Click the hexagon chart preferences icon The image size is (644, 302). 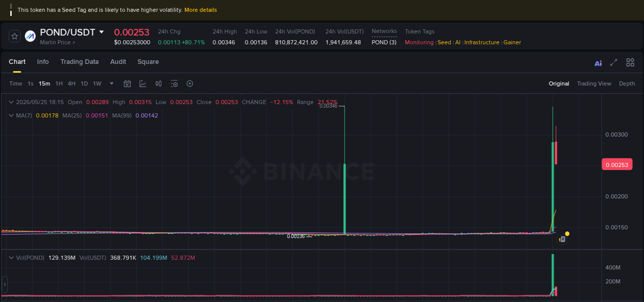point(190,83)
